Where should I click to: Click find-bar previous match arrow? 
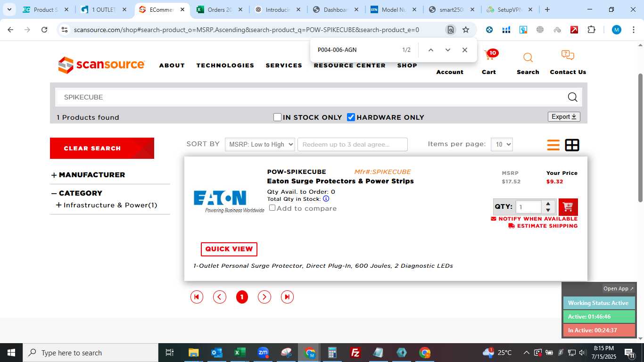430,50
